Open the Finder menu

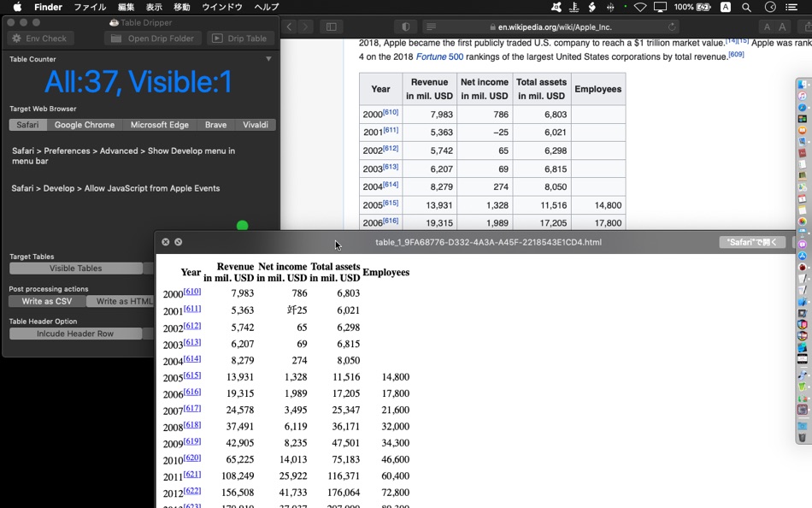pos(48,7)
